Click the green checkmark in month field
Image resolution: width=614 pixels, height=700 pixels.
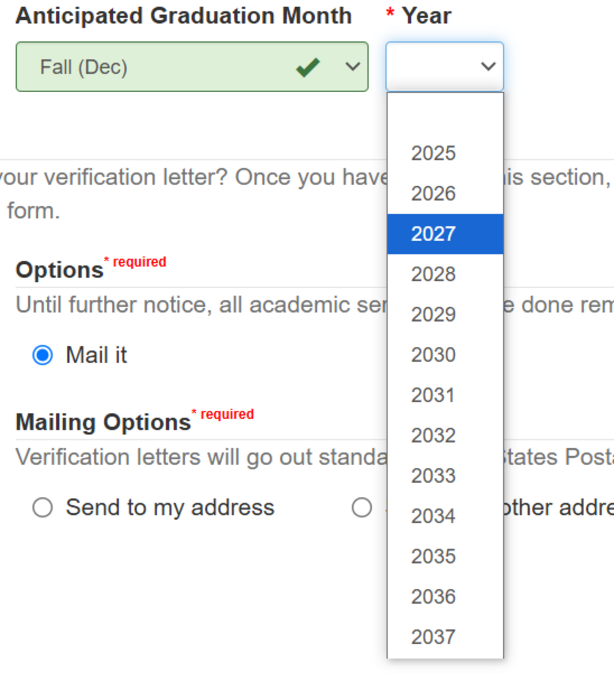point(307,66)
